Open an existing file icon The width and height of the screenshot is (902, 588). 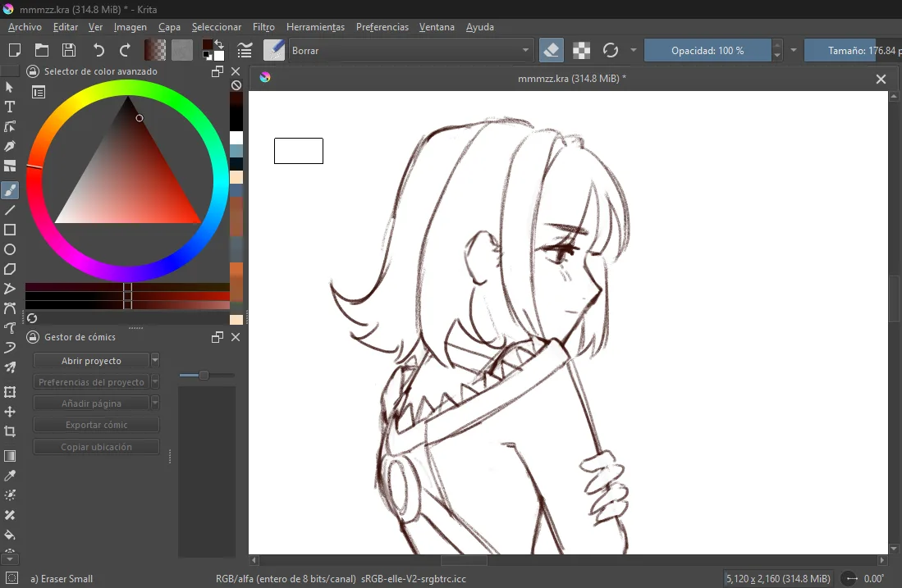pyautogui.click(x=41, y=51)
